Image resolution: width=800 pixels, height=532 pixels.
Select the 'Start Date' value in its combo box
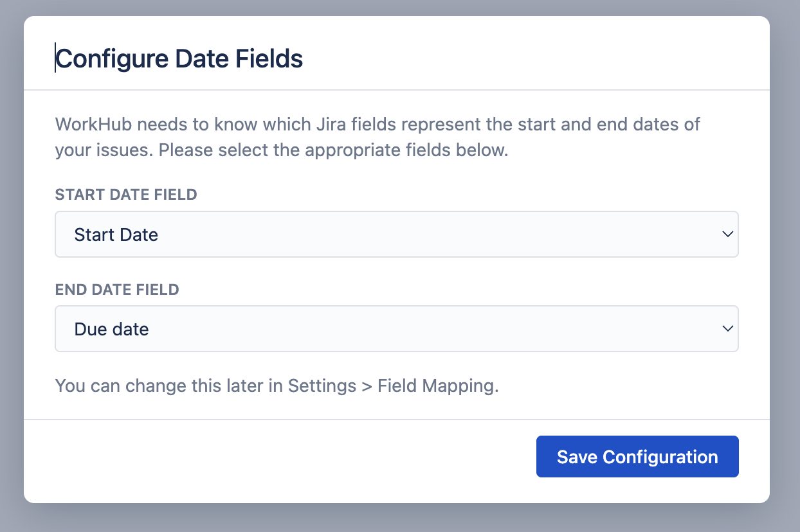116,234
